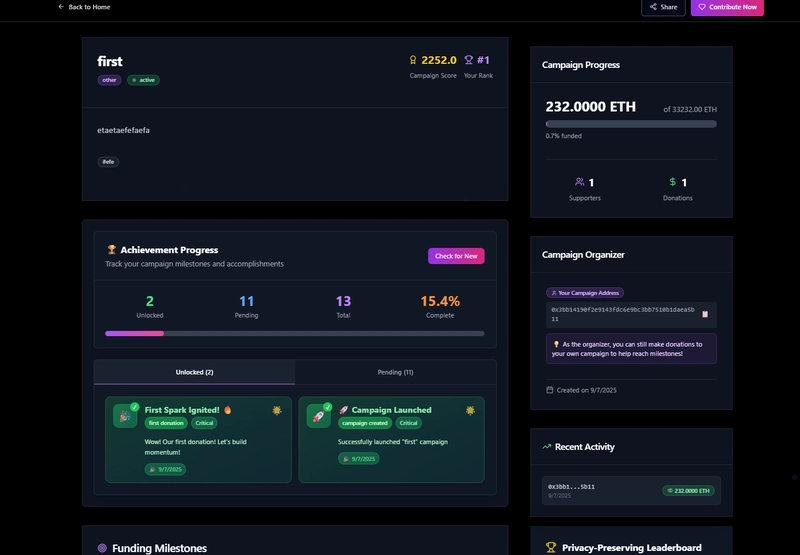The height and width of the screenshot is (555, 800).
Task: Open the 232.0000 ETH recent activity entry
Action: [x=631, y=491]
